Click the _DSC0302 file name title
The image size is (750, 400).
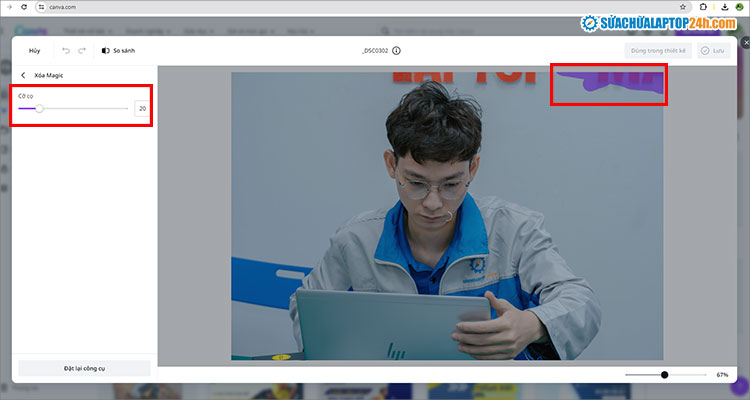coord(374,50)
